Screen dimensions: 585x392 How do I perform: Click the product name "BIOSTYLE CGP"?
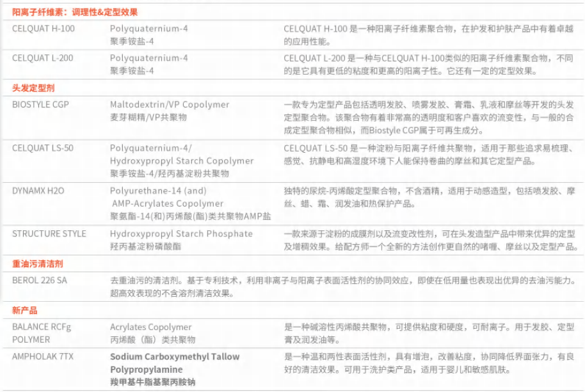click(x=40, y=105)
